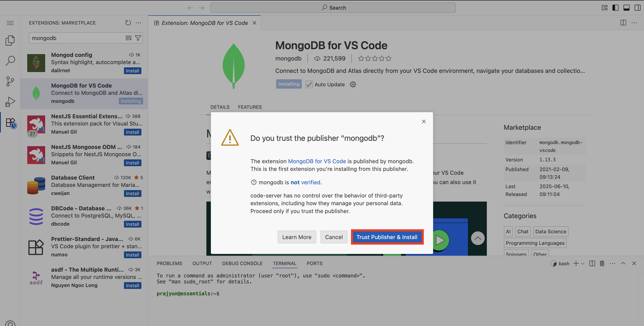Create a new terminal with plus
The image size is (644, 326).
[x=576, y=263]
